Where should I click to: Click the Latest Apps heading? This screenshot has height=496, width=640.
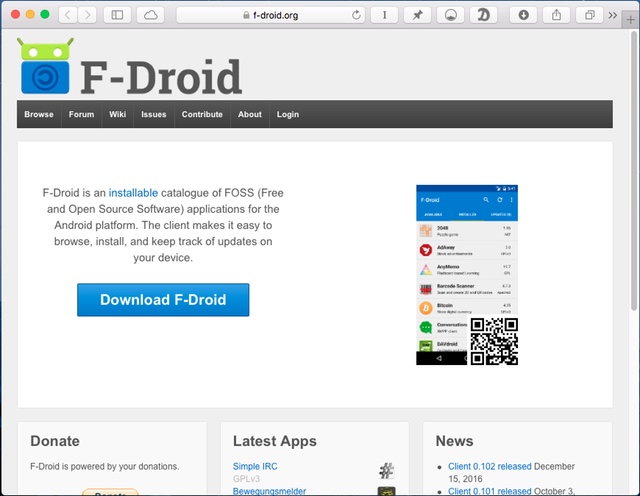tap(275, 441)
